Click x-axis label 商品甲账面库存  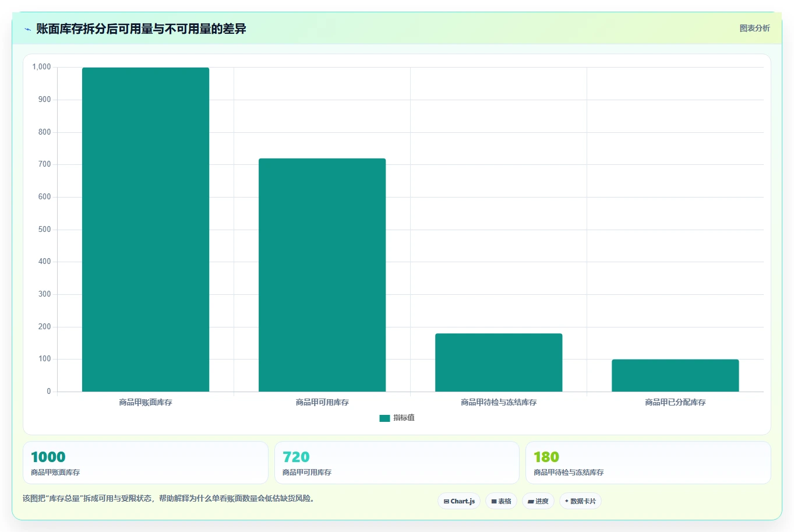point(146,402)
